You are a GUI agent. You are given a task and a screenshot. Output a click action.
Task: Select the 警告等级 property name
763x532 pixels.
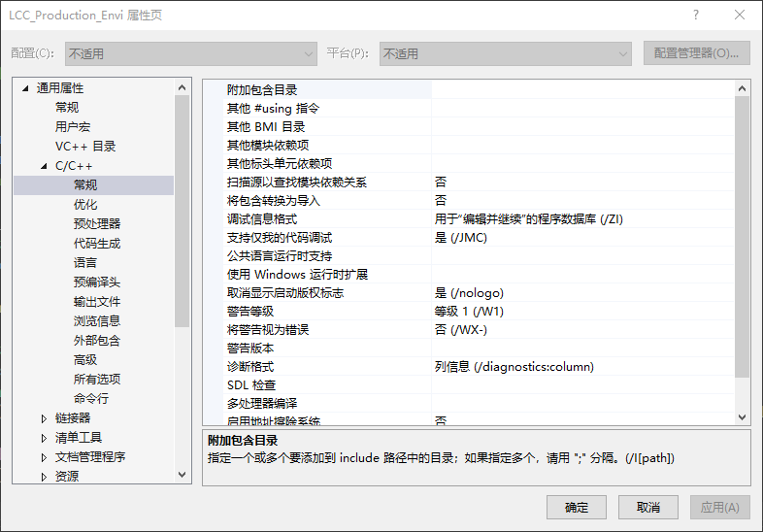(250, 312)
